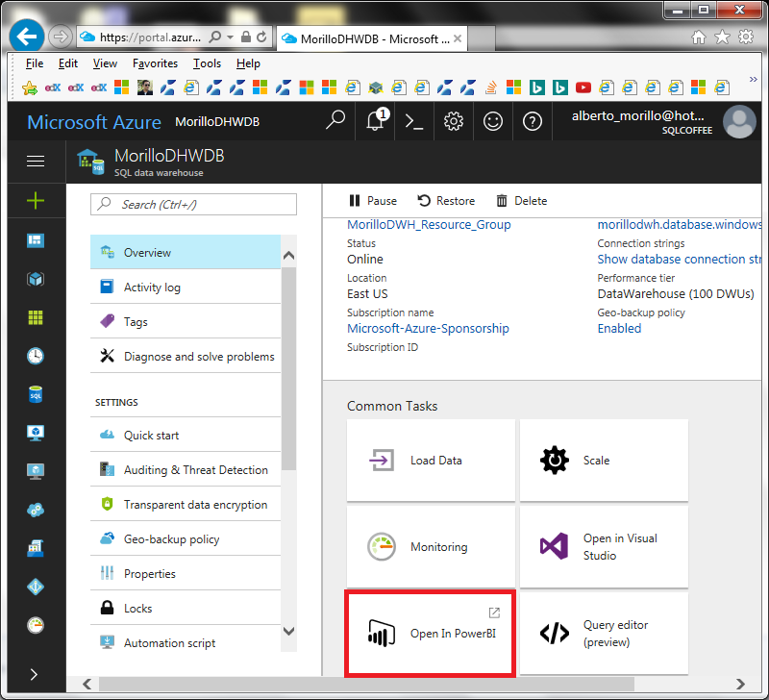
Task: Open the help question mark icon
Action: (x=533, y=121)
